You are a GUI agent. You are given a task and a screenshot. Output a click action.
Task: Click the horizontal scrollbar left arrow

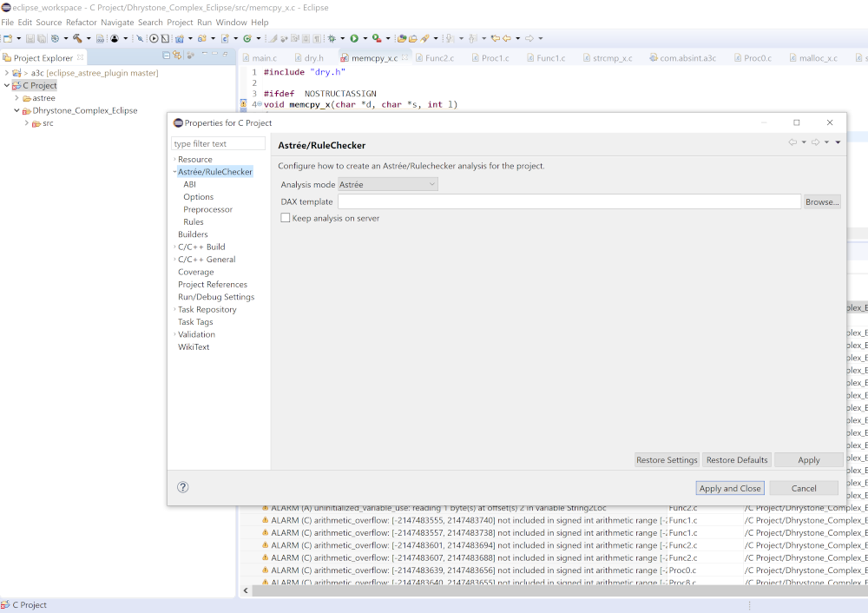point(246,590)
